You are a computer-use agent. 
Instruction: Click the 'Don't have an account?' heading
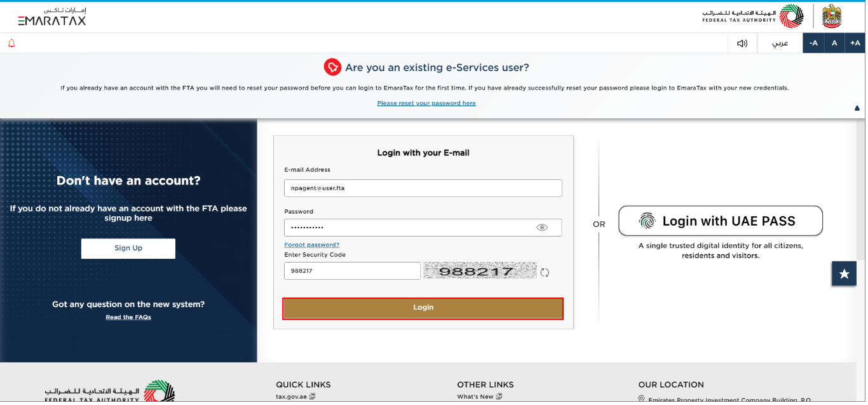pyautogui.click(x=128, y=181)
